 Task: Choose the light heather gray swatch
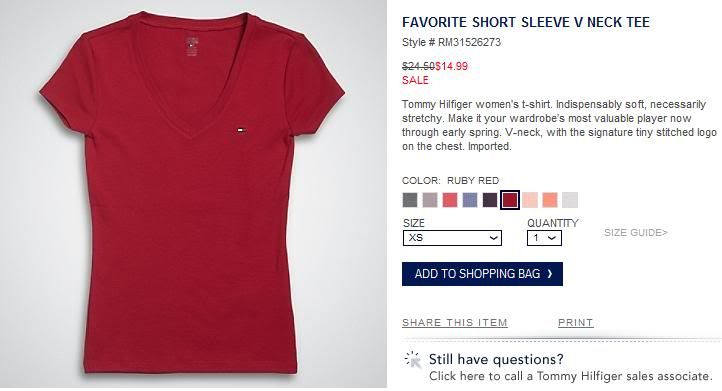click(430, 200)
